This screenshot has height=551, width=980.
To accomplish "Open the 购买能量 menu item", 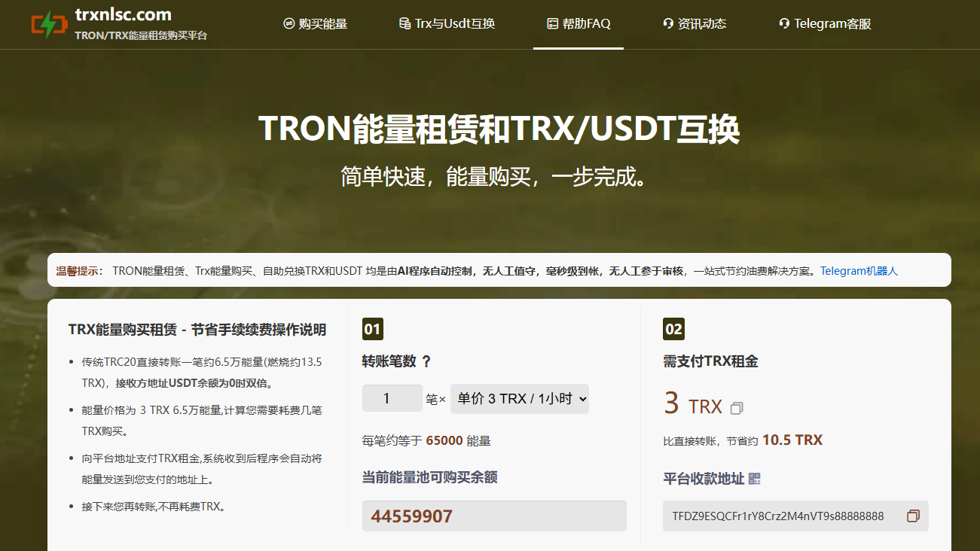I will (316, 23).
